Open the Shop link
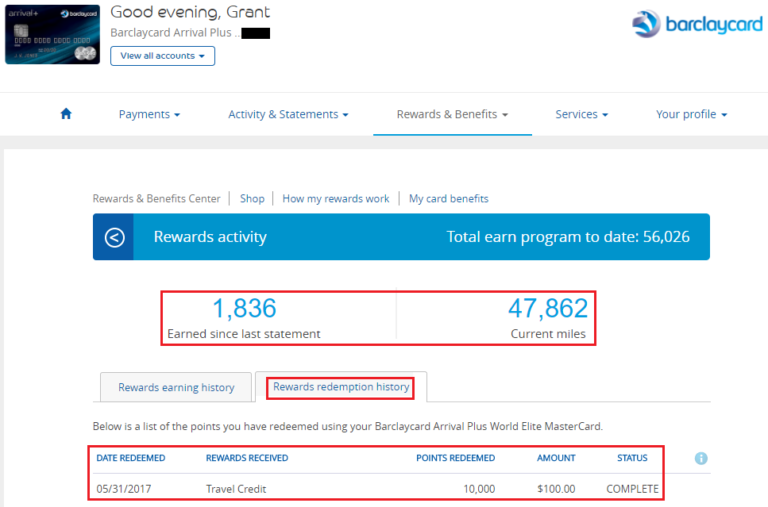 point(252,198)
